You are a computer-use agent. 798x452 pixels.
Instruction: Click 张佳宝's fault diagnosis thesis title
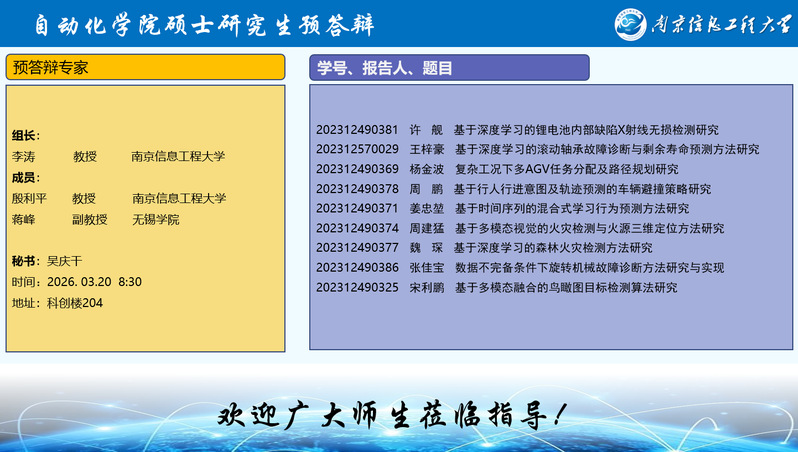pos(589,268)
